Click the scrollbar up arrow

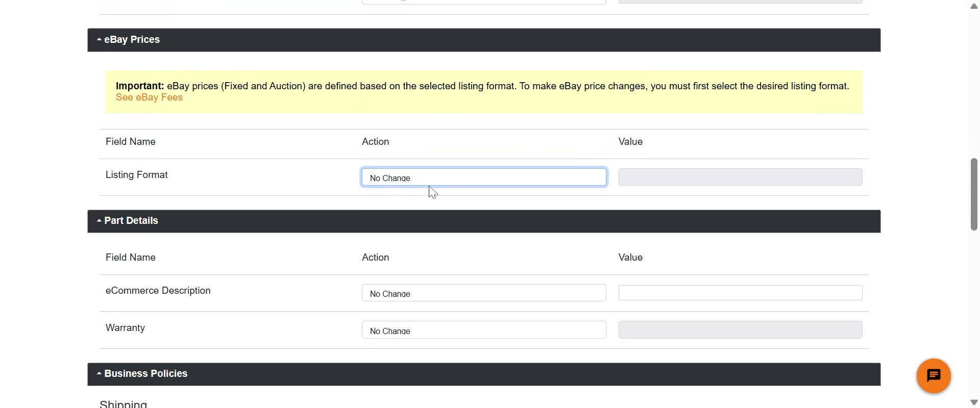click(973, 6)
